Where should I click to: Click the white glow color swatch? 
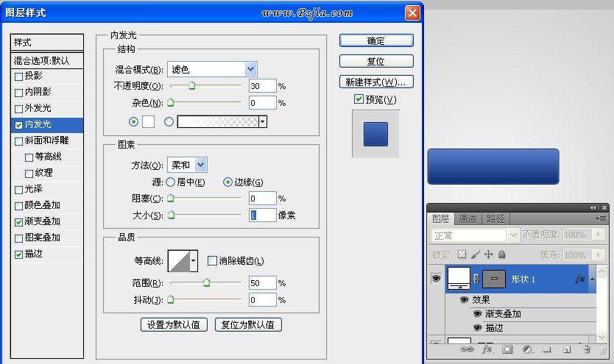click(148, 121)
